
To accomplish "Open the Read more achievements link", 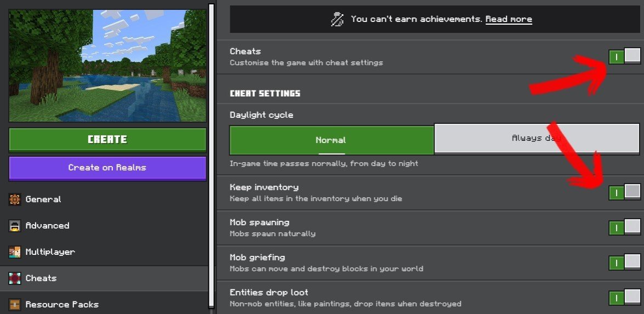I will pos(509,19).
